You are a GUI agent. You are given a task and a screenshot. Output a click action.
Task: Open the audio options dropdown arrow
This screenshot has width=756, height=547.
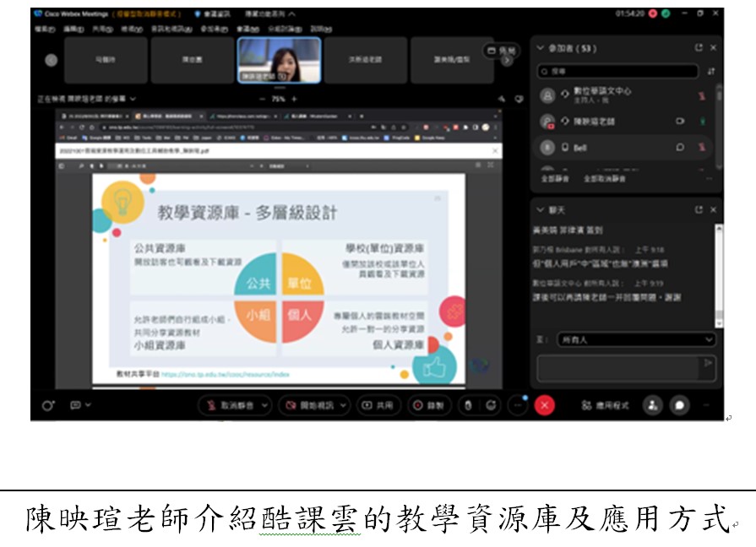pos(264,406)
